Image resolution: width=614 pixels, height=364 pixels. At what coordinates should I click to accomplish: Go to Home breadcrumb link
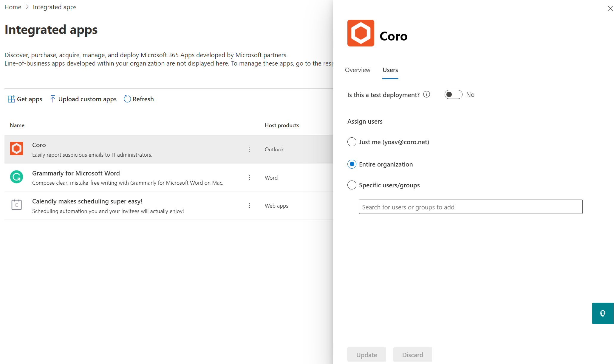tap(13, 7)
